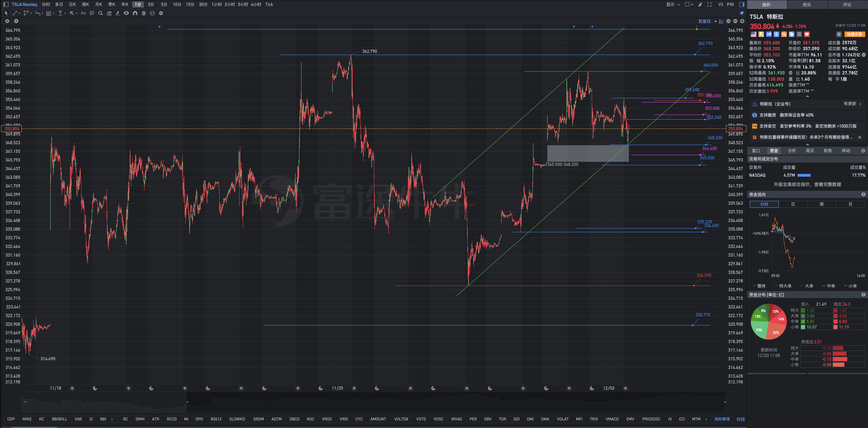Select the cursor pointer drawing tool
Viewport: 868px width, 428px height.
click(6, 13)
